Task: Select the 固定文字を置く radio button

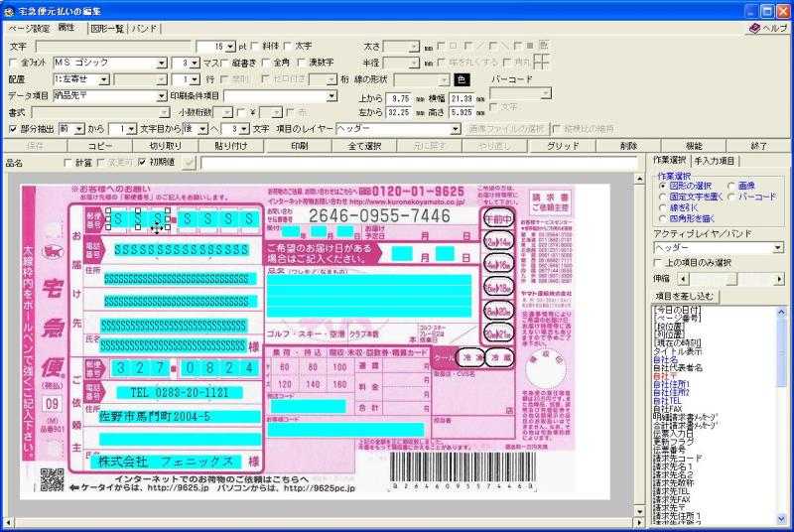Action: (x=662, y=197)
